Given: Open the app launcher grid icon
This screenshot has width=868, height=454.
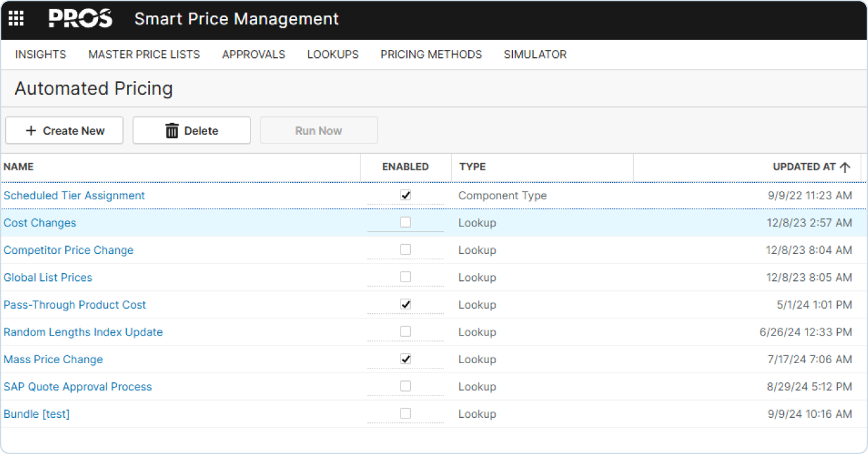Looking at the screenshot, I should [x=16, y=19].
